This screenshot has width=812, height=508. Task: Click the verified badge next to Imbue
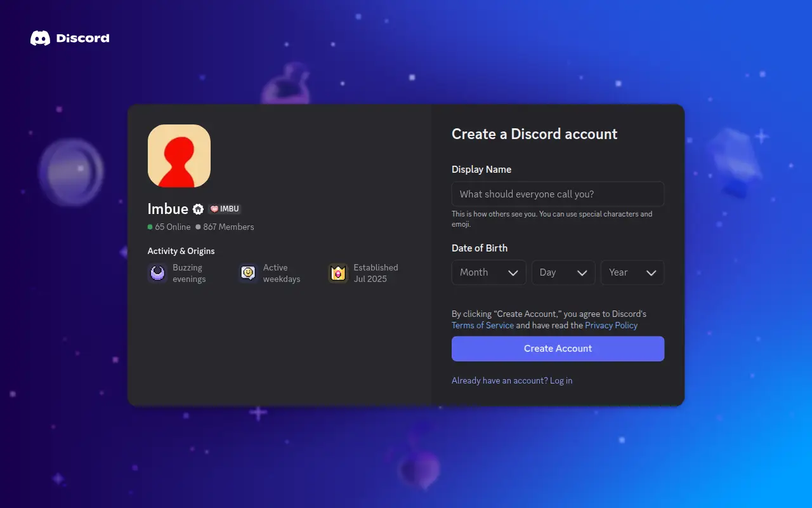click(198, 209)
